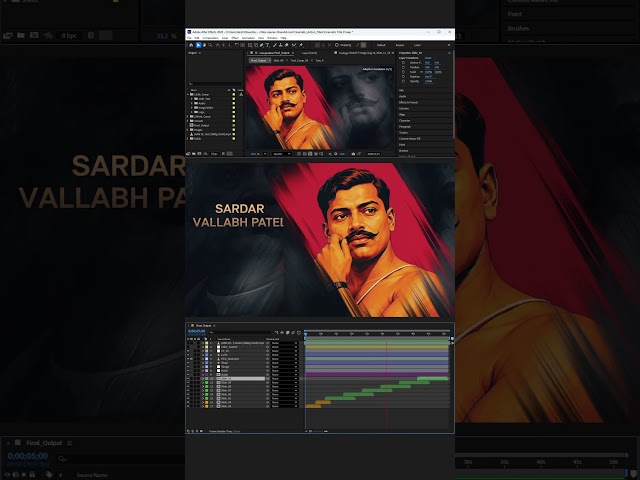
Task: Click trash icon in Project panel
Action: coord(223,154)
